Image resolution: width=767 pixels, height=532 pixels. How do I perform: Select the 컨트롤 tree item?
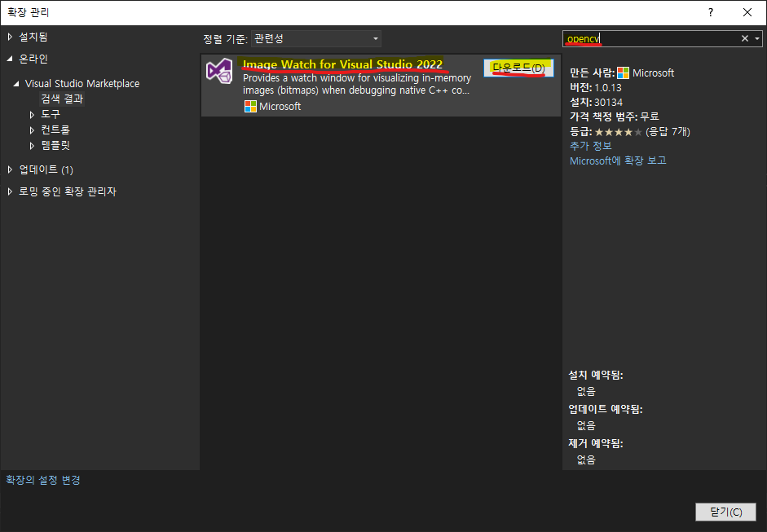[55, 130]
